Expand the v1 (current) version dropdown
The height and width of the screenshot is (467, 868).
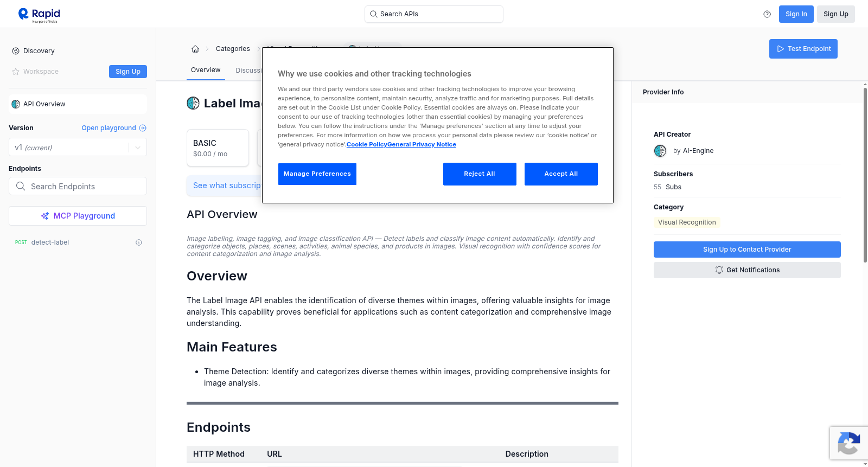[x=78, y=148]
